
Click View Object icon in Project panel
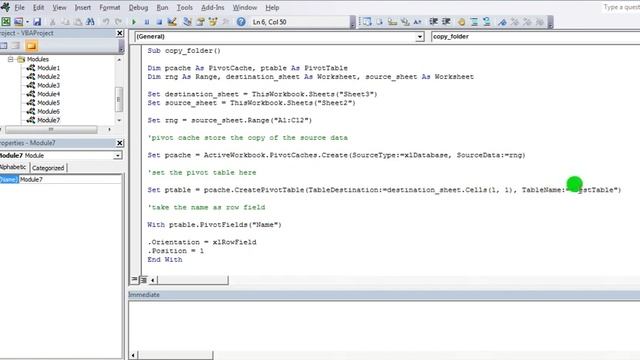point(16,46)
